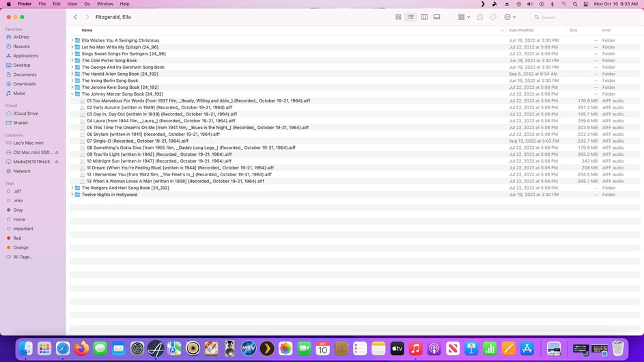Open the Action (ellipsis) menu in toolbar
644x362 pixels.
pyautogui.click(x=509, y=17)
